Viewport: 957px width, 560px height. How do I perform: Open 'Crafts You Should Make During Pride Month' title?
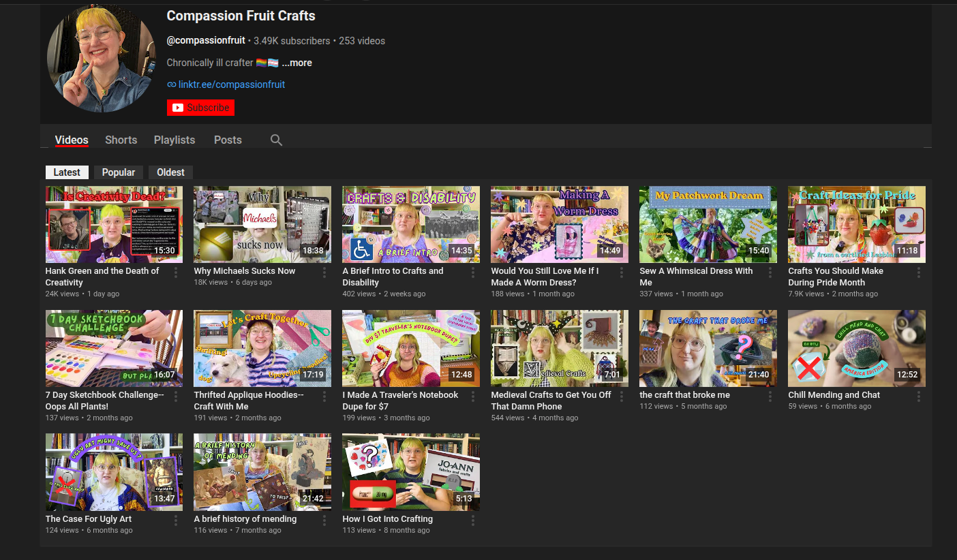(836, 277)
